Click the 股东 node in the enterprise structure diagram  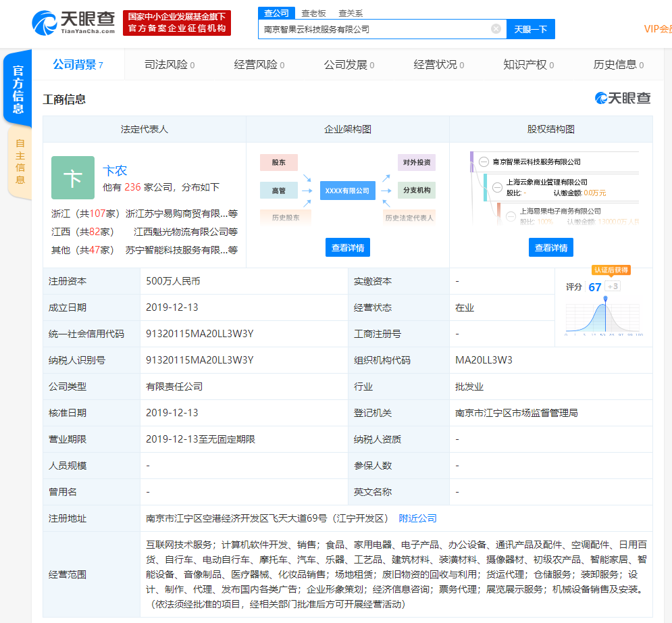coord(278,163)
